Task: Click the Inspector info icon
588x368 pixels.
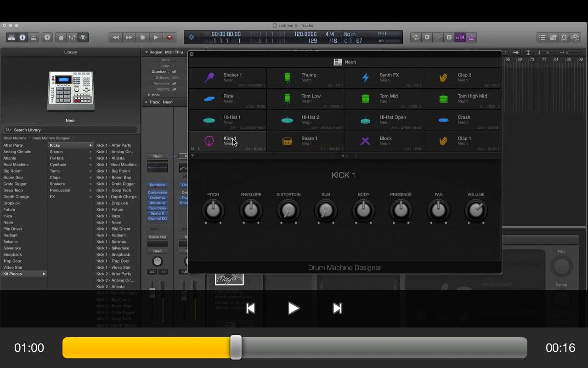Action: (23, 38)
